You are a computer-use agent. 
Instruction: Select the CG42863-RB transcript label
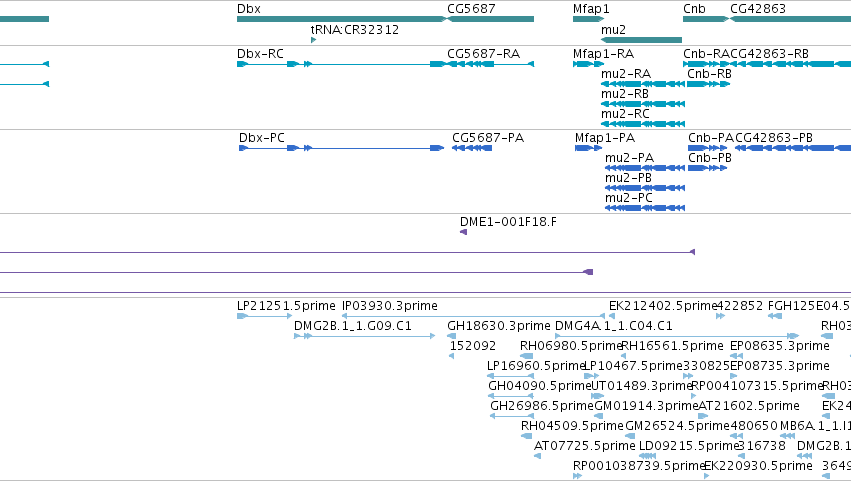770,54
